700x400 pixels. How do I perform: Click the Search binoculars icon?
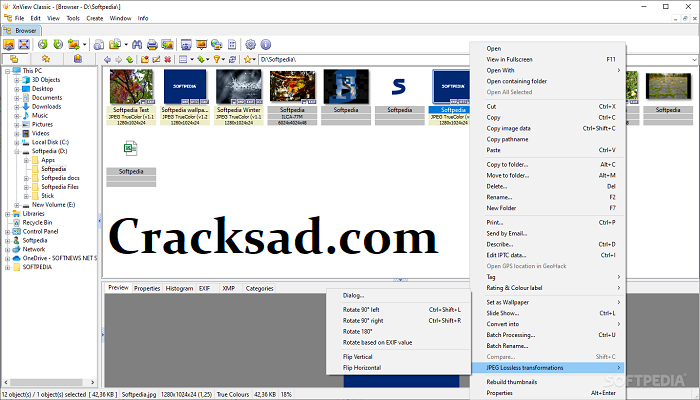pyautogui.click(x=137, y=44)
